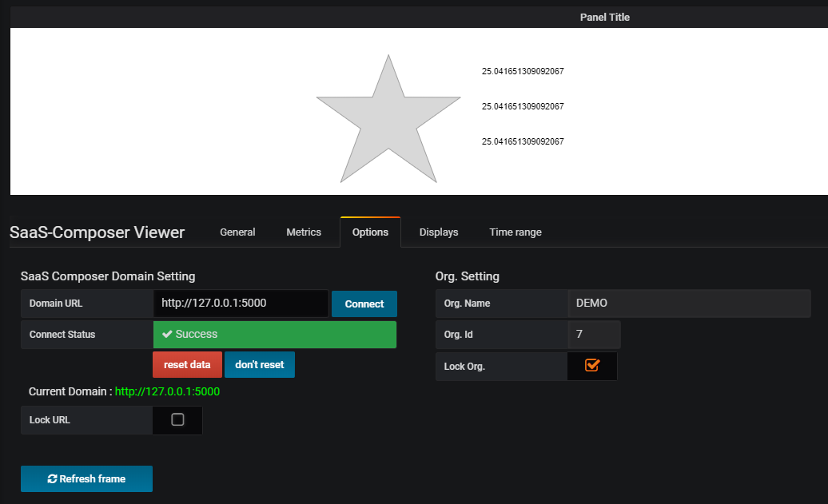Choose the don't reset button
The height and width of the screenshot is (504, 828).
click(259, 365)
